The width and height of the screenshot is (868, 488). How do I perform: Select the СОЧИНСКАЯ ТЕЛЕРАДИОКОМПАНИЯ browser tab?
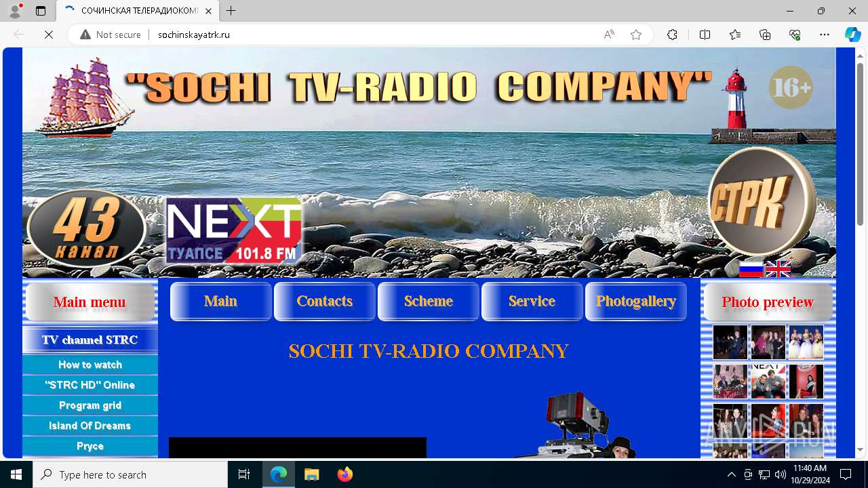139,11
